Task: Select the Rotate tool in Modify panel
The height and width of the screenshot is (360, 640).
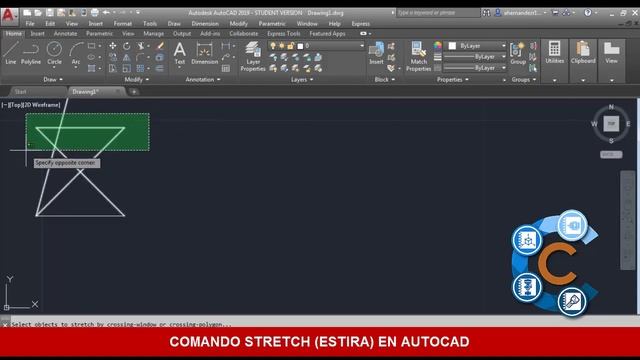Action: click(x=127, y=46)
